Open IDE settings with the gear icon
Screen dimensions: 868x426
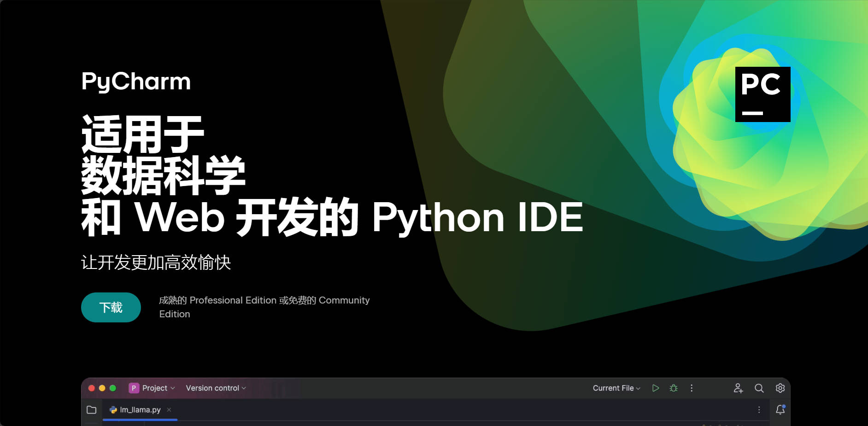click(780, 388)
